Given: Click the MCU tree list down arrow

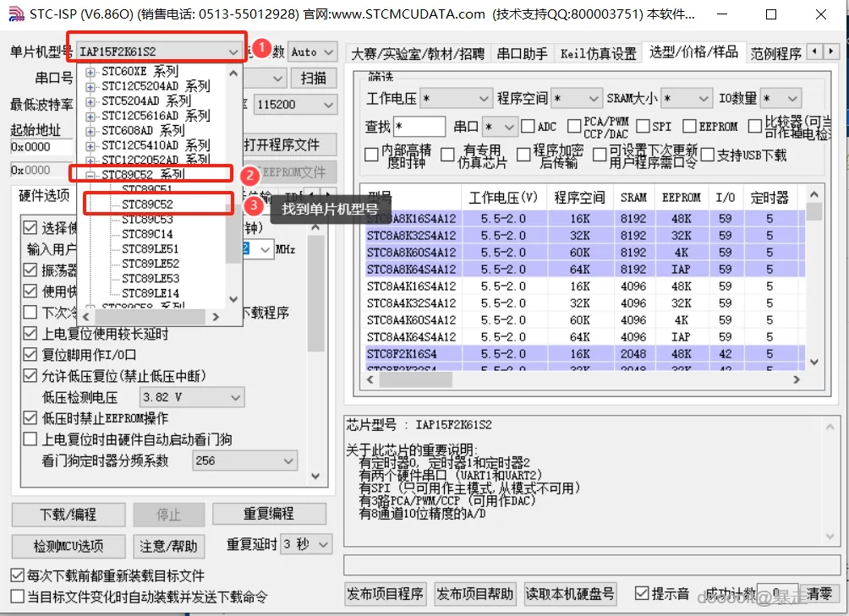Looking at the screenshot, I should pyautogui.click(x=233, y=298).
